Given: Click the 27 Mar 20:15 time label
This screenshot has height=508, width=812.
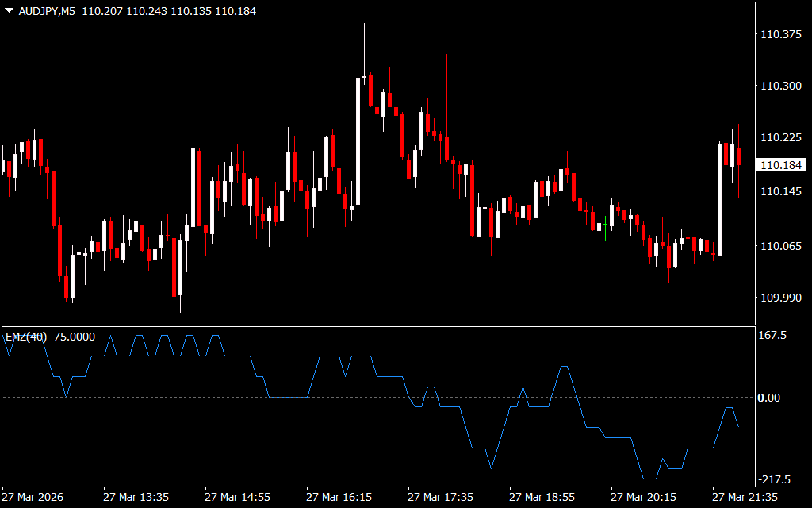Looking at the screenshot, I should (x=643, y=497).
